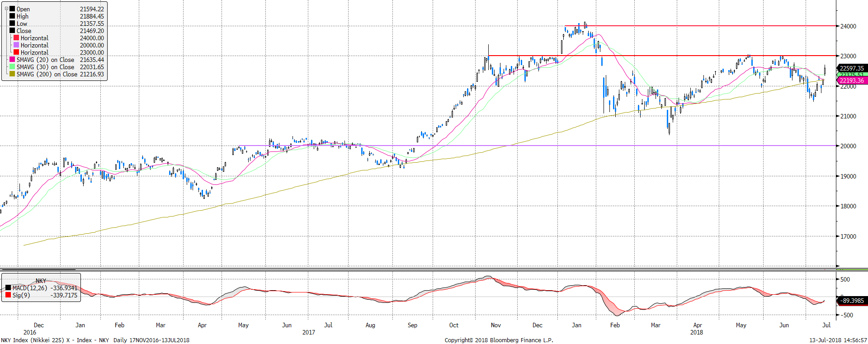The image size is (868, 344).
Task: Click the Aug label on time axis
Action: 370,325
